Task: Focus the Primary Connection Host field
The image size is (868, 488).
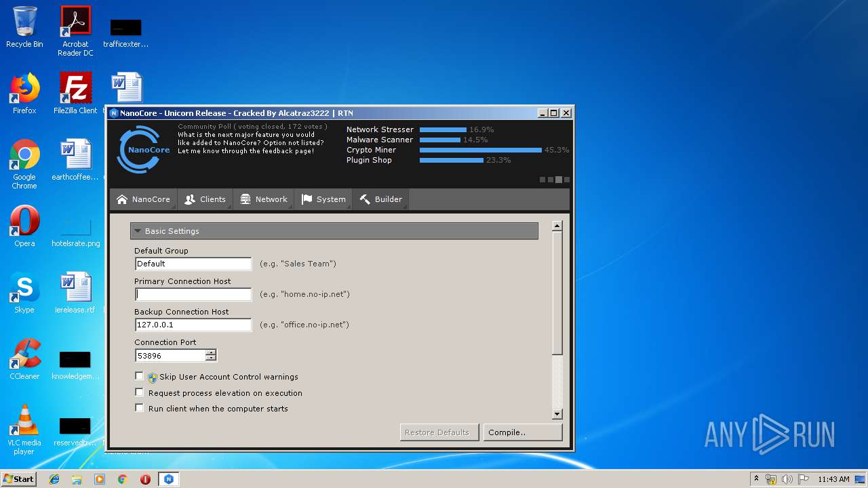Action: pyautogui.click(x=193, y=294)
